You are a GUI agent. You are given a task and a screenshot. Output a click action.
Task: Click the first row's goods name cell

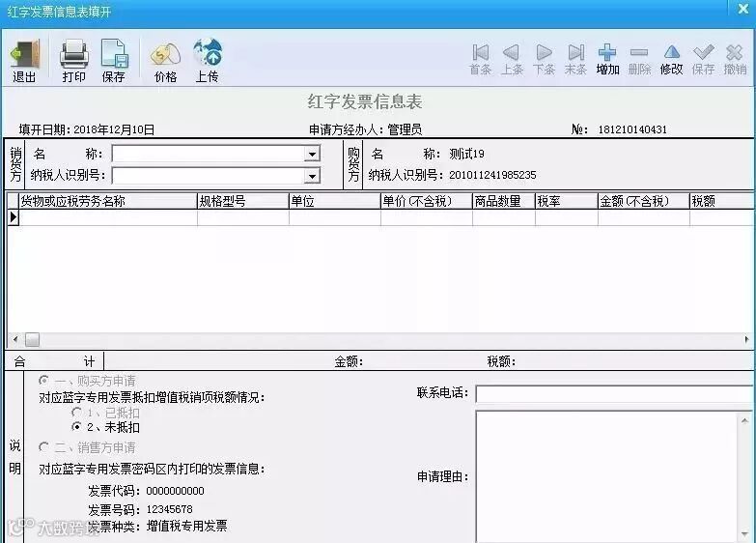click(x=108, y=217)
